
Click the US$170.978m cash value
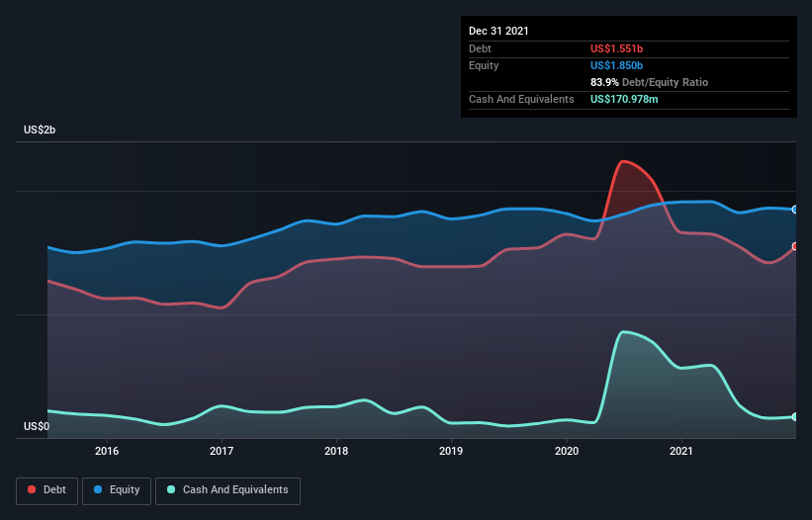(x=624, y=99)
